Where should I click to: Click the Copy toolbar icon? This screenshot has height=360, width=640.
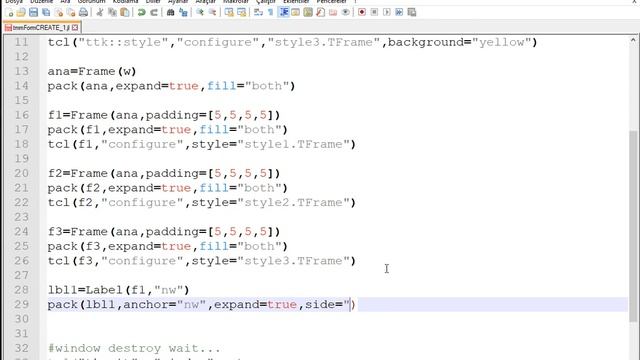click(x=112, y=12)
